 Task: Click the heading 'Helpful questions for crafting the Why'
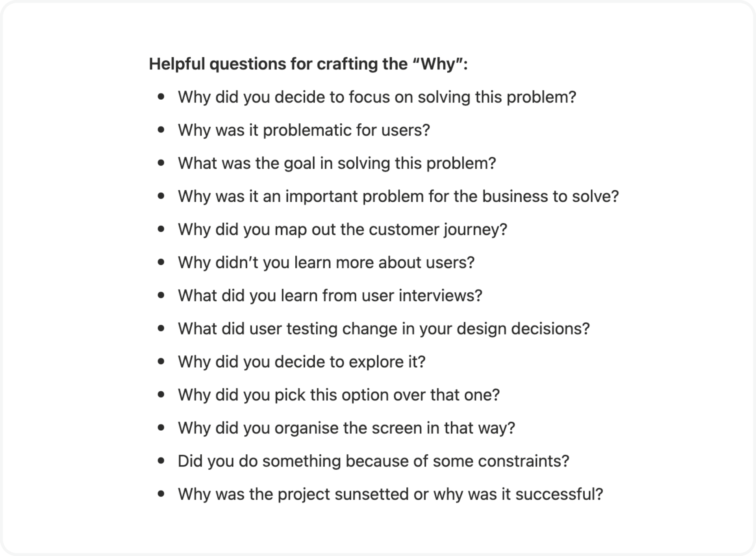pyautogui.click(x=308, y=64)
